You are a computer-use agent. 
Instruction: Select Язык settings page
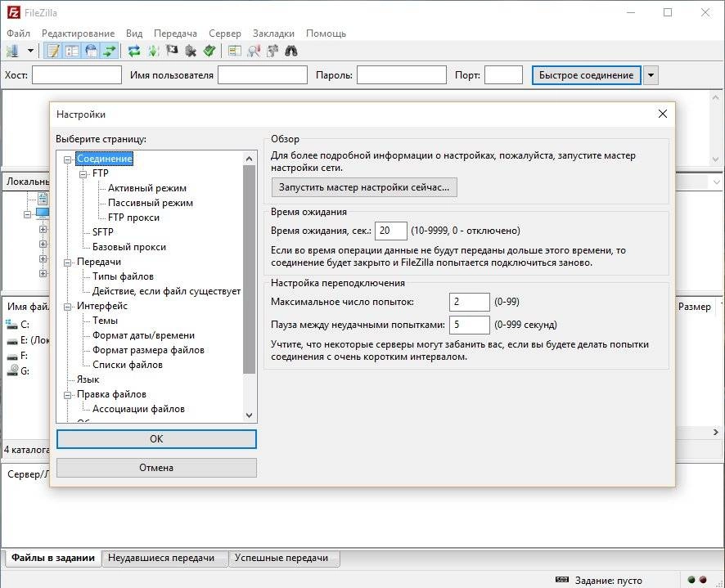point(88,379)
